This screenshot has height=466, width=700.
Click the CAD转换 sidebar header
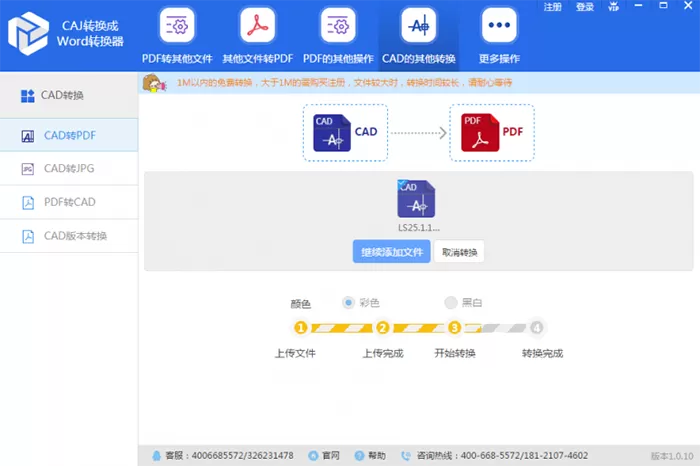(x=69, y=95)
